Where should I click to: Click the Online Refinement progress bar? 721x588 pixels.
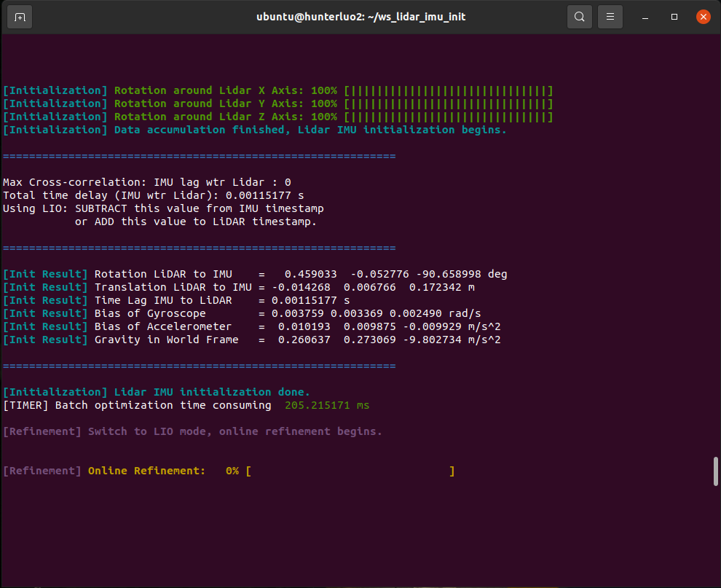click(350, 471)
